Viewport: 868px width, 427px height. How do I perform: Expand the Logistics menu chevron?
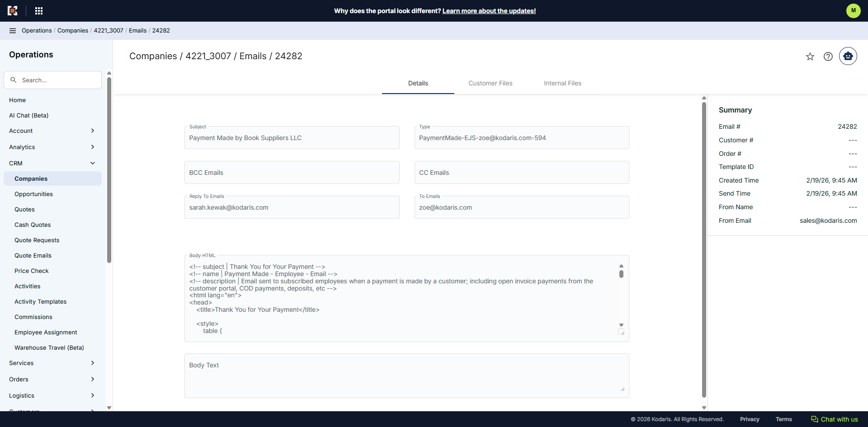click(93, 395)
